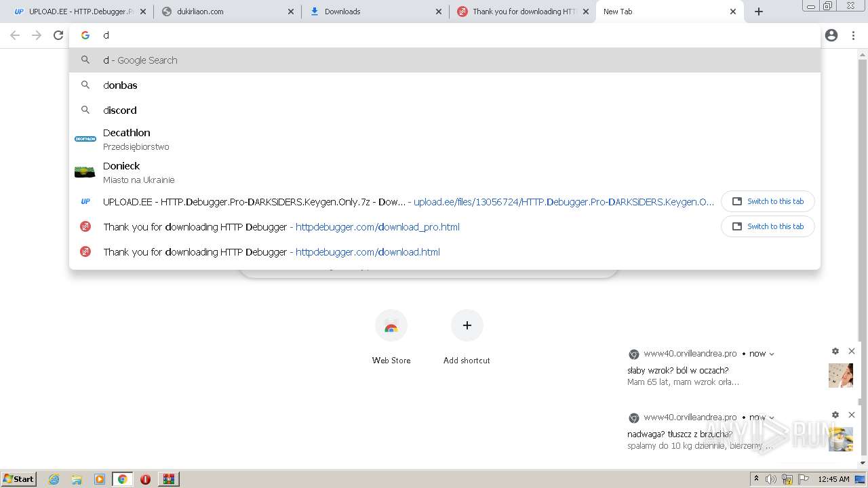Switch to this tab for UPLOAD.EE

(x=768, y=201)
